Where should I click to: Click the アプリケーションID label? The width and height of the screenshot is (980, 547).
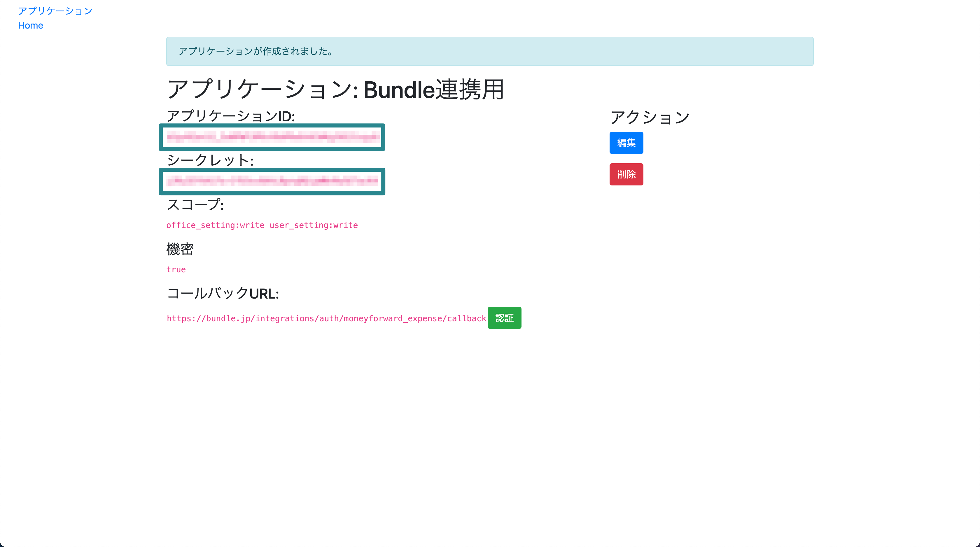(x=230, y=116)
